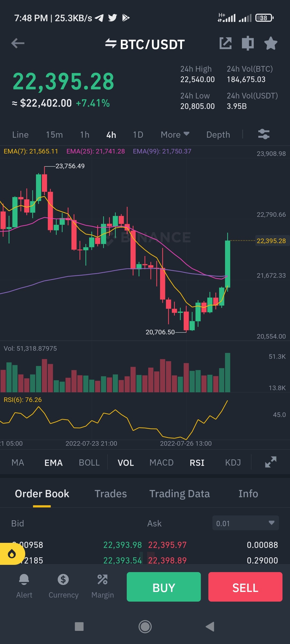This screenshot has height=644, width=290.
Task: Tap the split-screen compare icon
Action: (248, 43)
